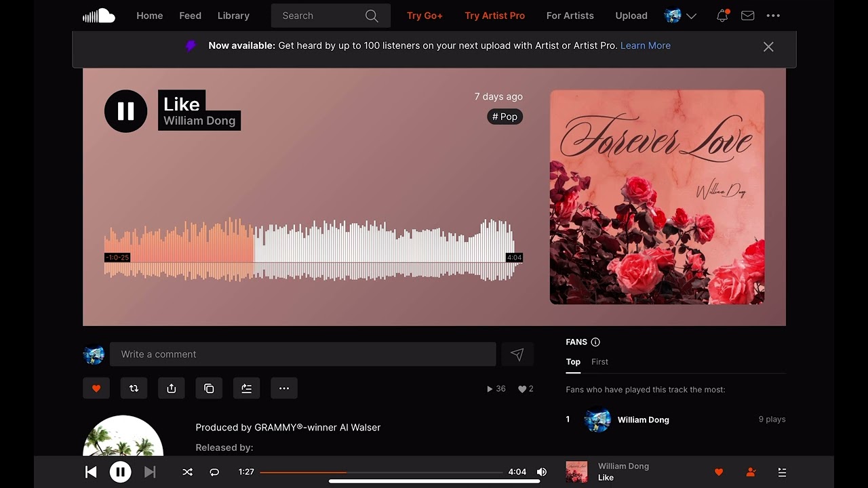
Task: Focus the Write a comment field
Action: tap(302, 354)
